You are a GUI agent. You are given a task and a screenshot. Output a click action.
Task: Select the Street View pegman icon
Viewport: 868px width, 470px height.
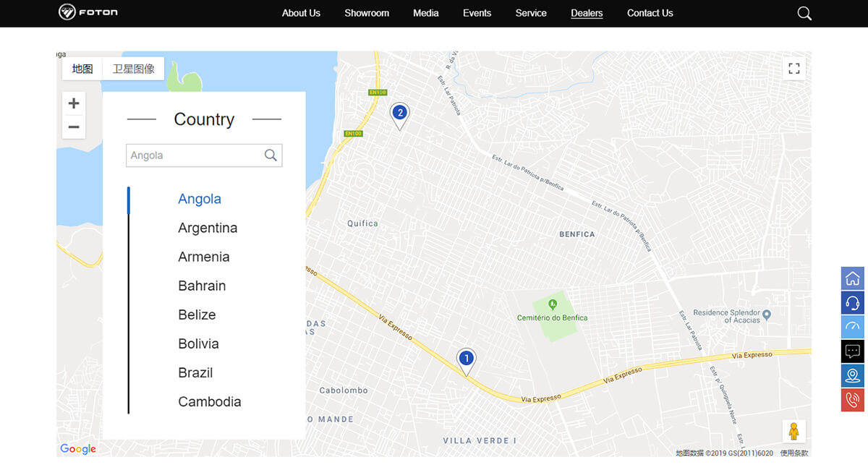tap(793, 431)
